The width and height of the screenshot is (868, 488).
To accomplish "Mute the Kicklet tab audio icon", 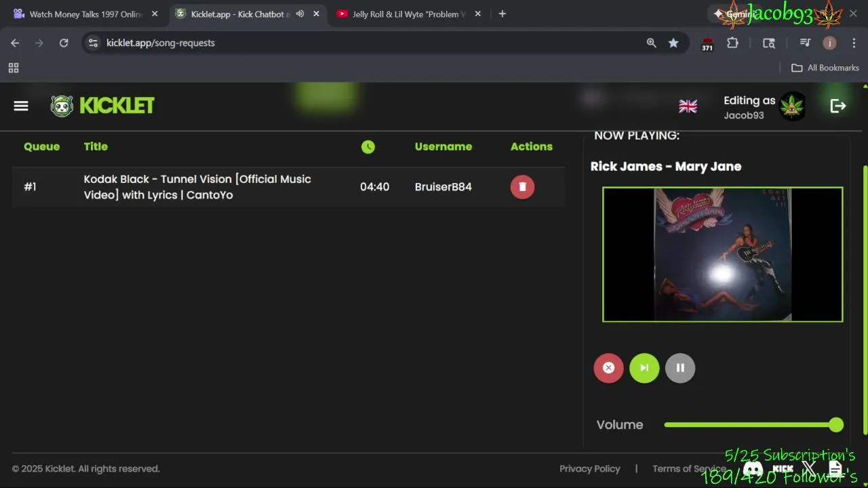I will click(300, 14).
